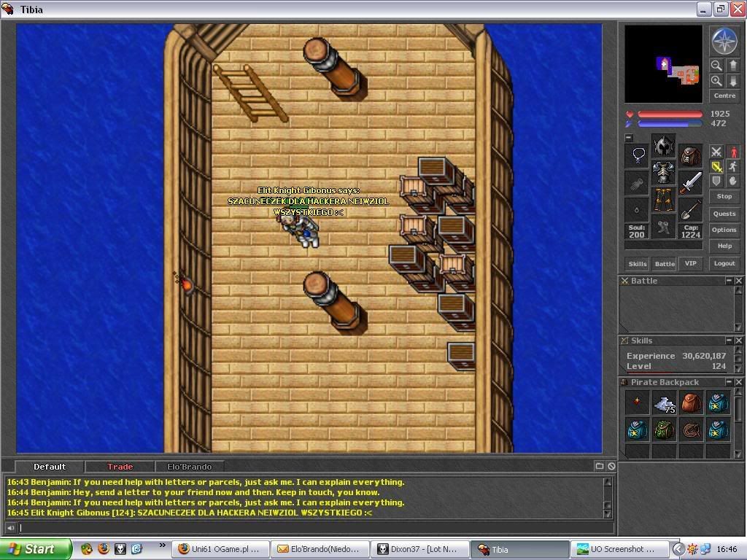The width and height of the screenshot is (747, 560).
Task: Open the Trade chat channel tab
Action: pos(120,467)
